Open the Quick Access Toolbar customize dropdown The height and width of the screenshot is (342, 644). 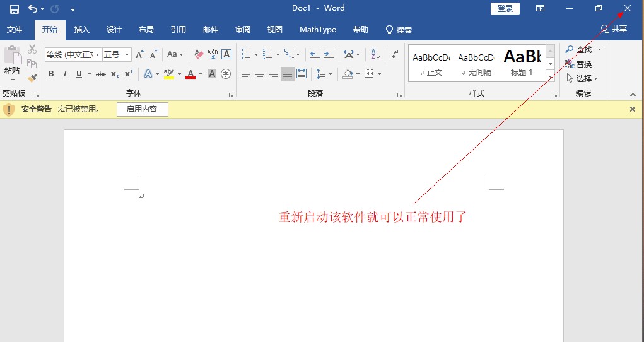coord(73,9)
